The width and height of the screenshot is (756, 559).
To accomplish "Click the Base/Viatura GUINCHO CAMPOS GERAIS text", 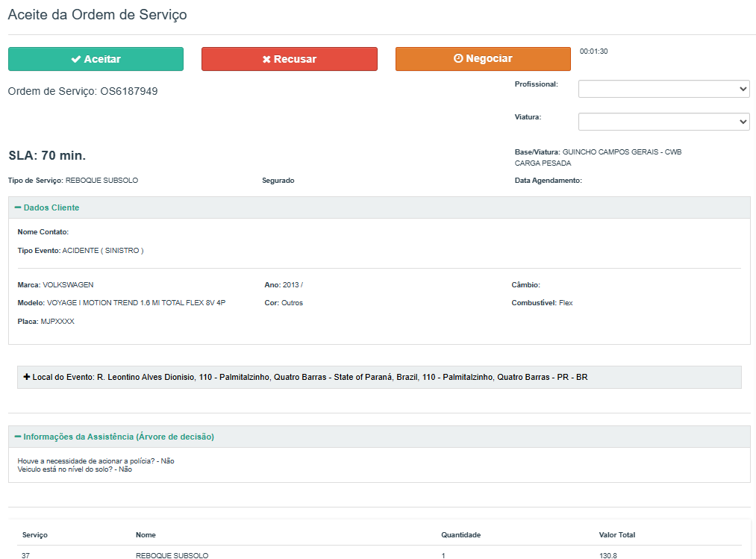I will (621, 152).
